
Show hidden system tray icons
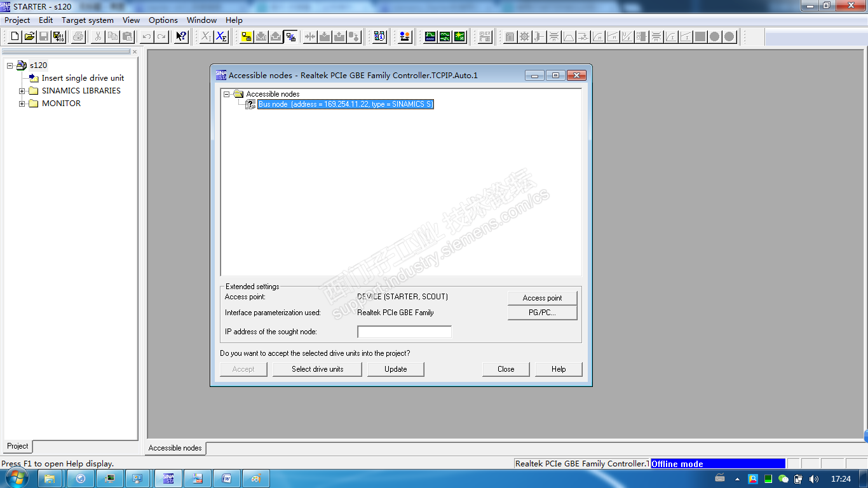point(737,479)
